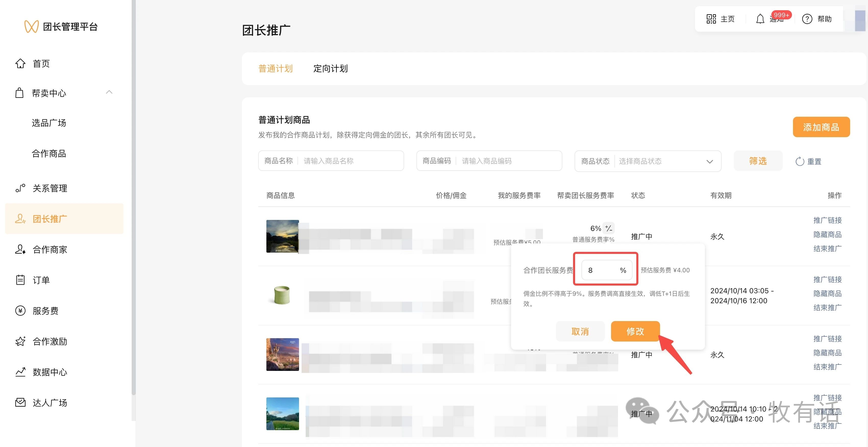
Task: Click 隐藏商品 for green cup product
Action: [x=827, y=293]
